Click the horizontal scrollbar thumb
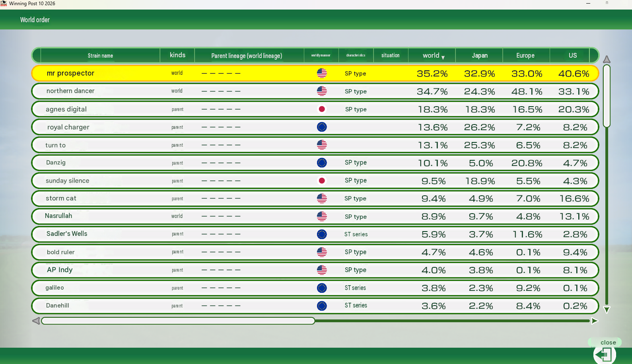The image size is (632, 364). coord(178,321)
